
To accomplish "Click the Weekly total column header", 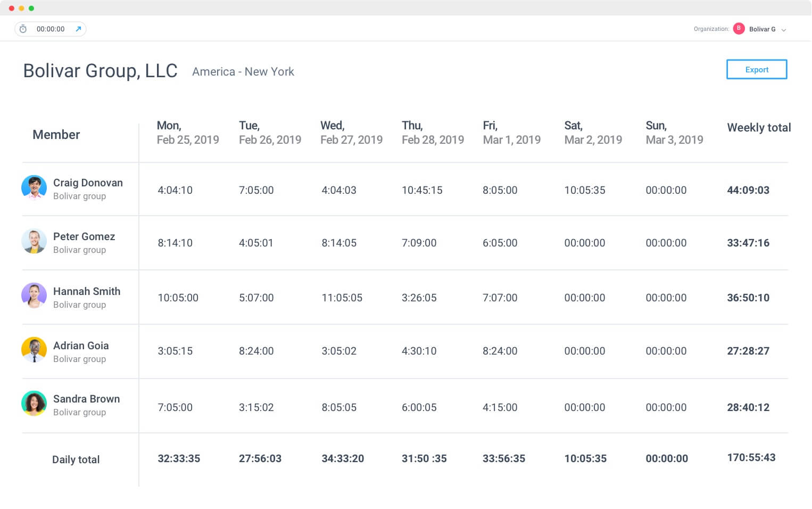I will coord(758,128).
